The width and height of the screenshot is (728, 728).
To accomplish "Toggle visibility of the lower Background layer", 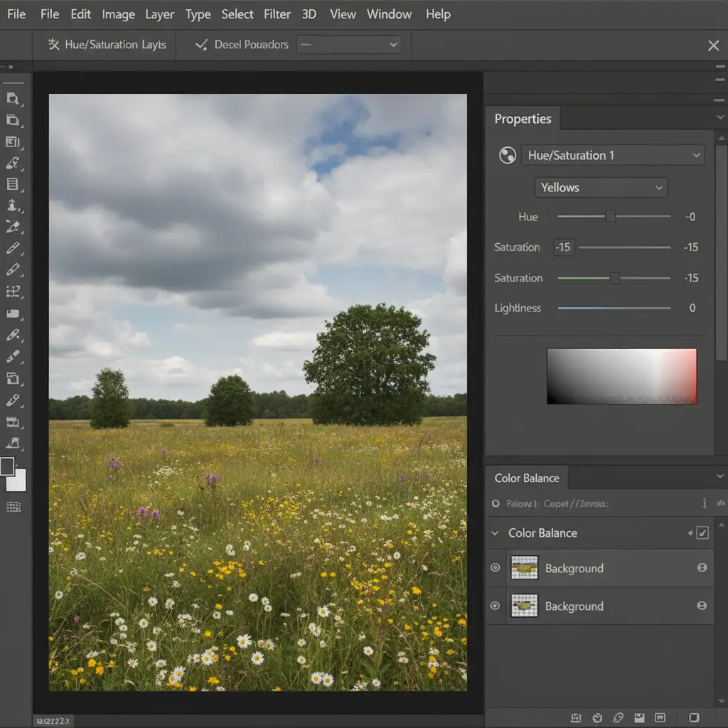I will pyautogui.click(x=496, y=606).
